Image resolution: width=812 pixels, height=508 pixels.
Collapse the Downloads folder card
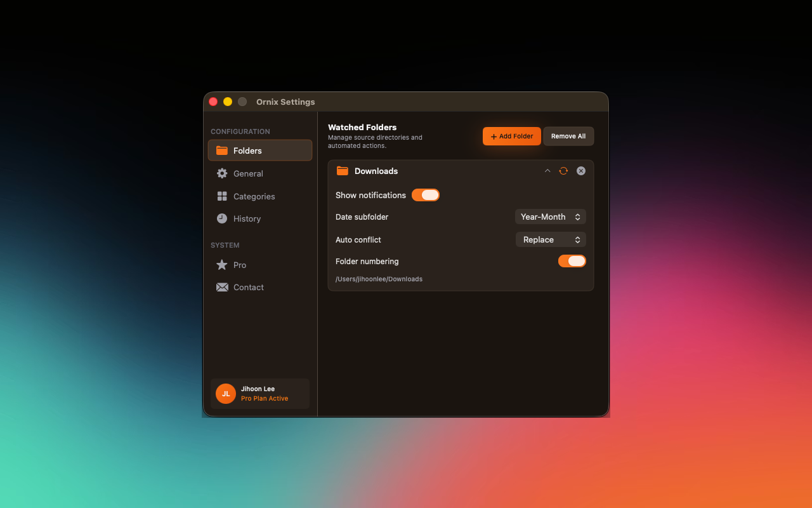tap(547, 170)
